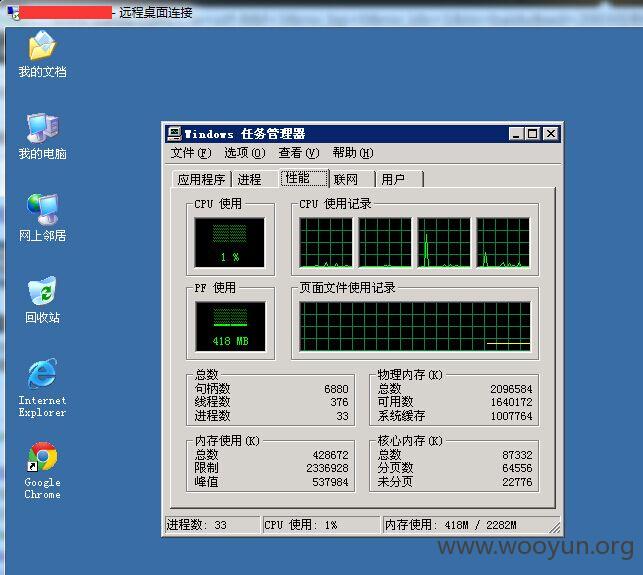The height and width of the screenshot is (575, 643).
Task: Click the third CPU usage history graph
Action: click(x=444, y=243)
